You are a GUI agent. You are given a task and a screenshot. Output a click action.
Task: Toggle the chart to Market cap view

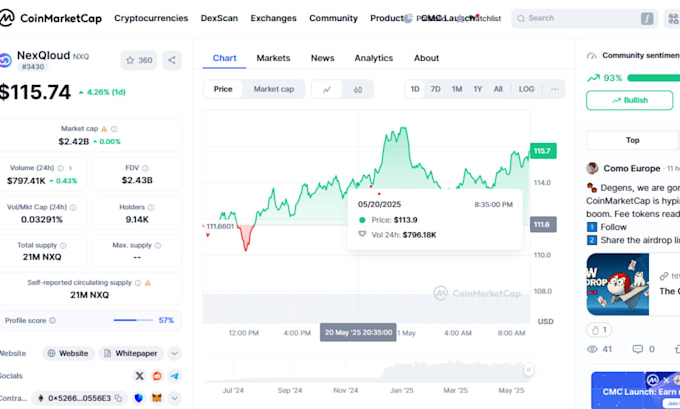[273, 89]
